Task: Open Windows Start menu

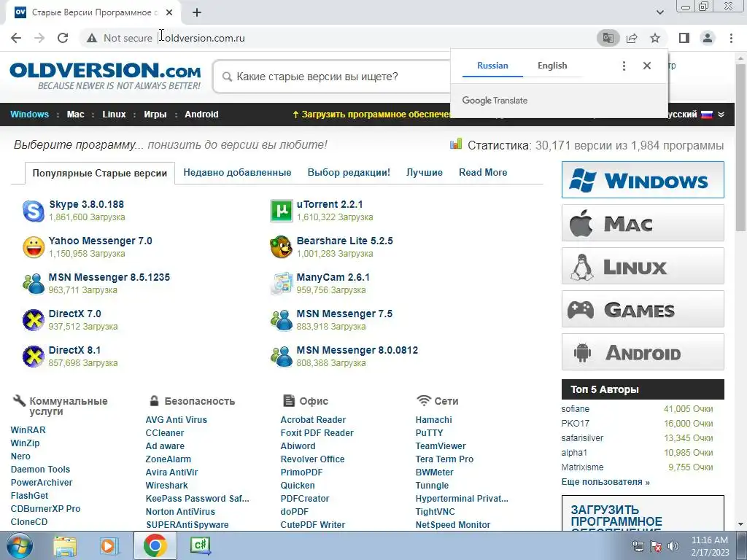Action: point(20,545)
